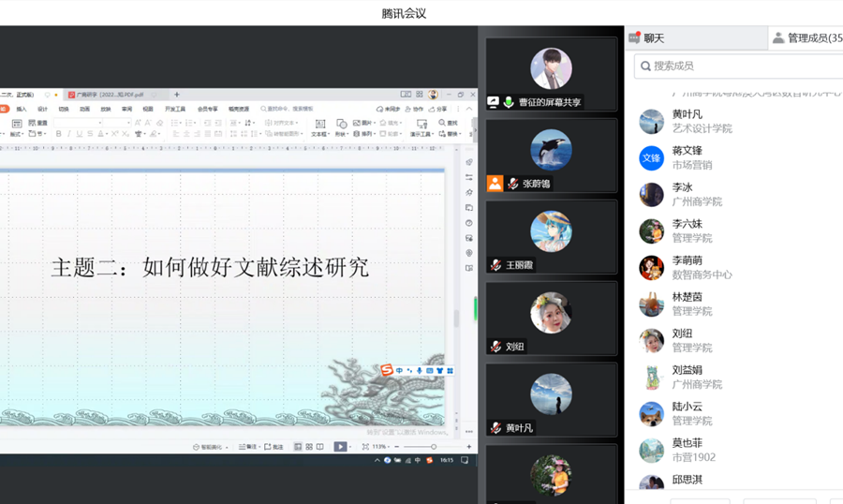Click the orange host icon beside 张蔚锡

495,184
